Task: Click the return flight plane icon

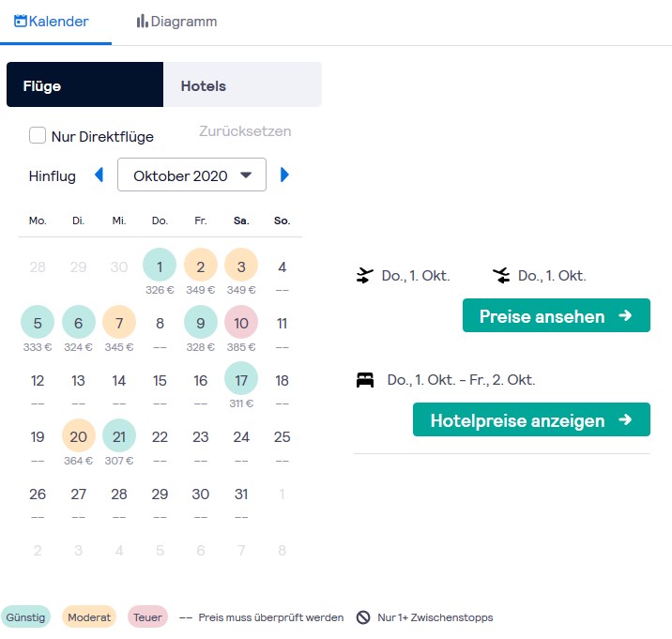Action: coord(501,276)
